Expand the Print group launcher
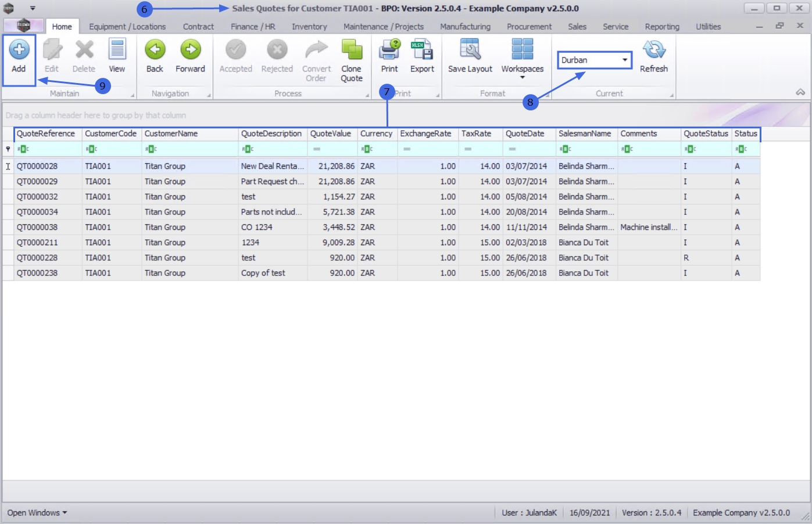 438,95
